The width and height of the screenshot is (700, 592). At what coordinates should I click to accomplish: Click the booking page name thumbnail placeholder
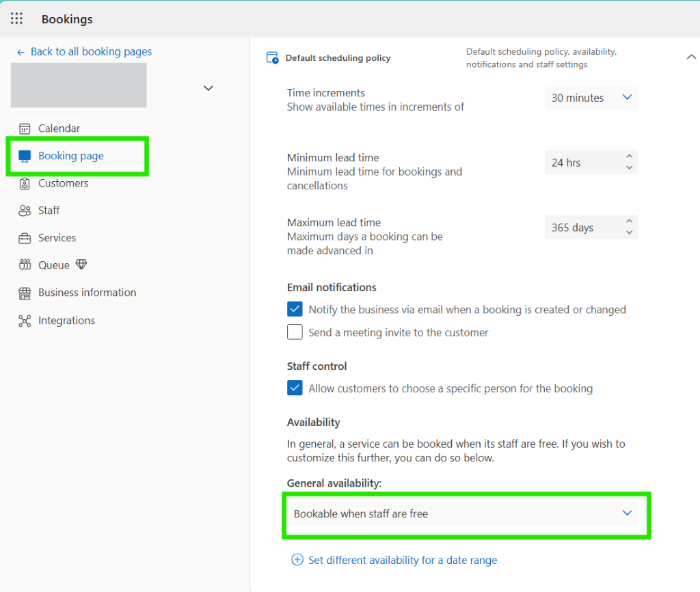pyautogui.click(x=79, y=85)
